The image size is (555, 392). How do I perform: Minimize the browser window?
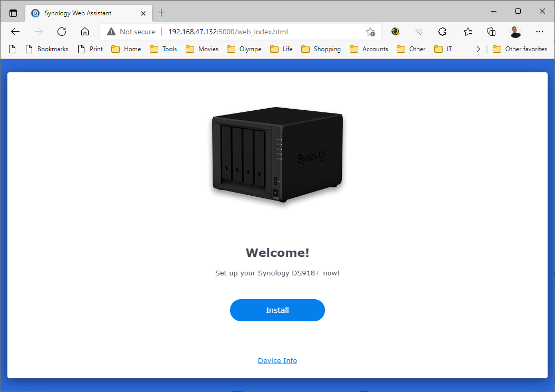coord(494,11)
